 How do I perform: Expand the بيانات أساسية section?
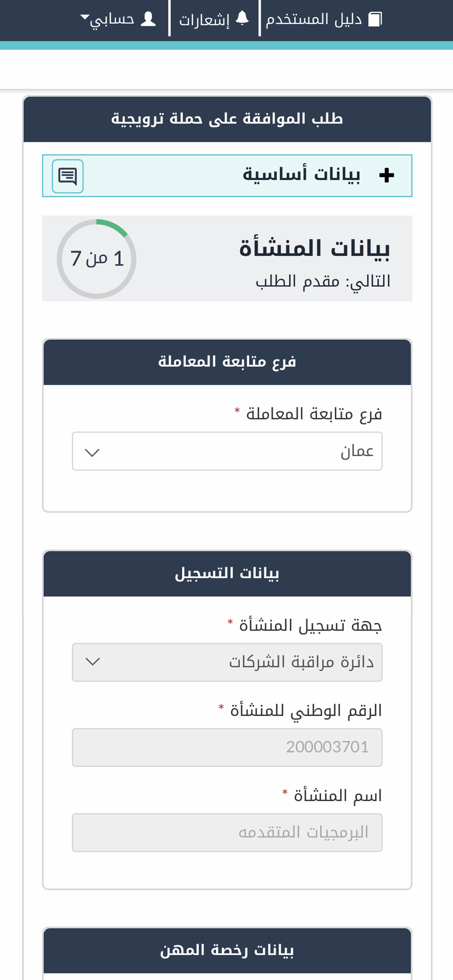click(227, 175)
